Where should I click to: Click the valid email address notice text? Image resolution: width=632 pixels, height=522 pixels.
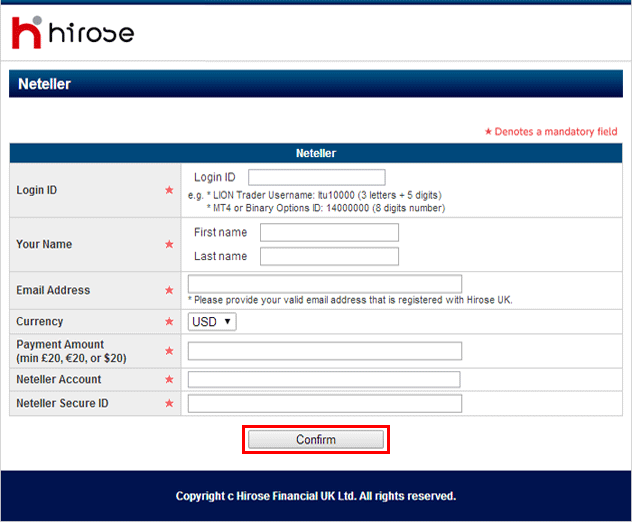pos(350,300)
